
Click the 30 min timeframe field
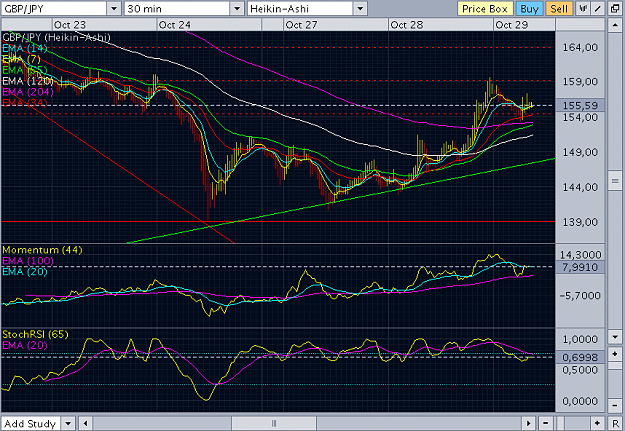[x=177, y=8]
